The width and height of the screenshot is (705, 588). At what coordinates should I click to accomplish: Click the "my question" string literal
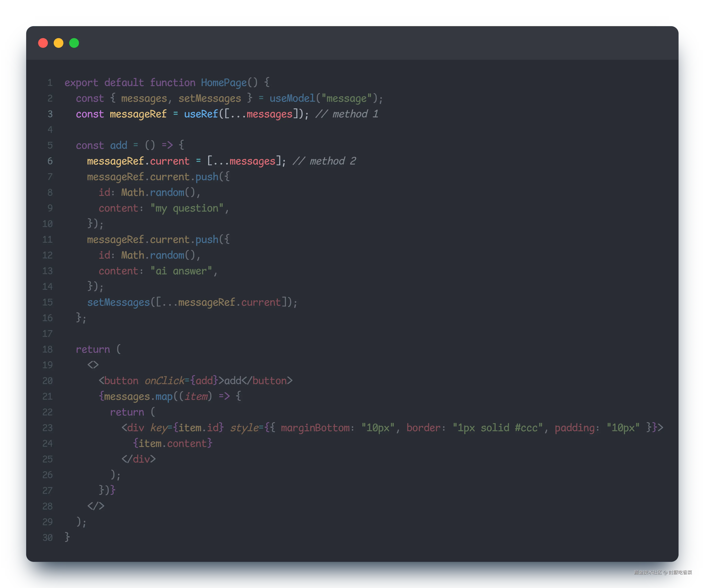point(187,208)
